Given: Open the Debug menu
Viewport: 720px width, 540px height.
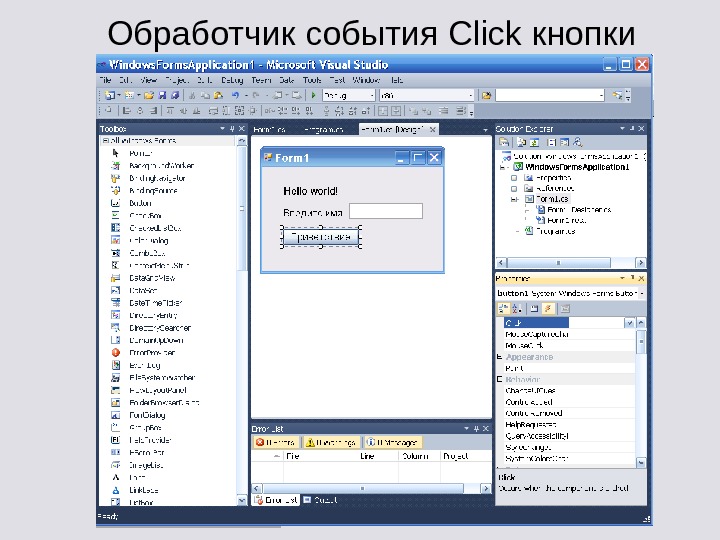Looking at the screenshot, I should 232,80.
